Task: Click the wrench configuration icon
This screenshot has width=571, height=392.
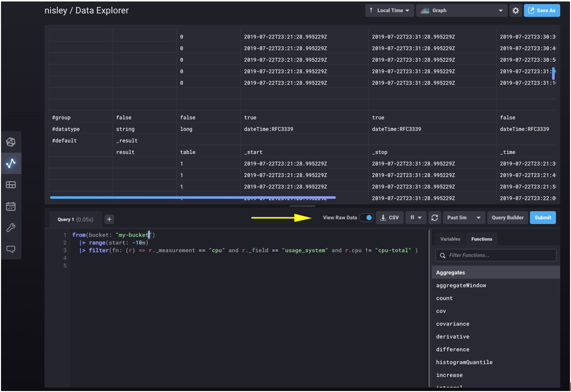Action: pyautogui.click(x=11, y=227)
